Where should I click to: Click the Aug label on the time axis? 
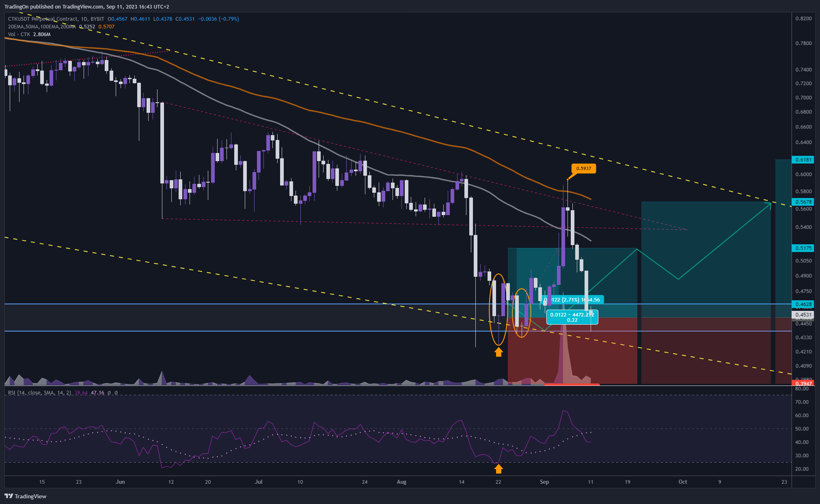401,482
